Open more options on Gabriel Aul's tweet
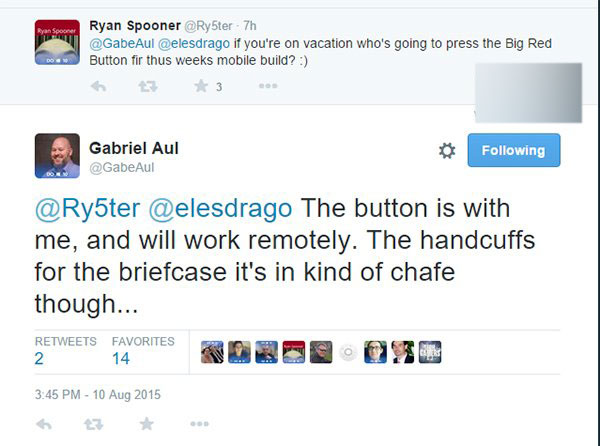This screenshot has height=446, width=600. 199,425
